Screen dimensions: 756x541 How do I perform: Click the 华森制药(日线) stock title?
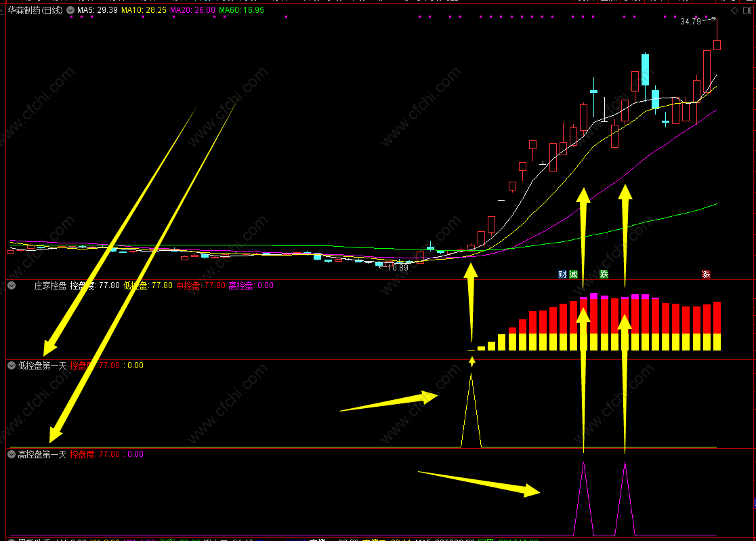tap(35, 10)
